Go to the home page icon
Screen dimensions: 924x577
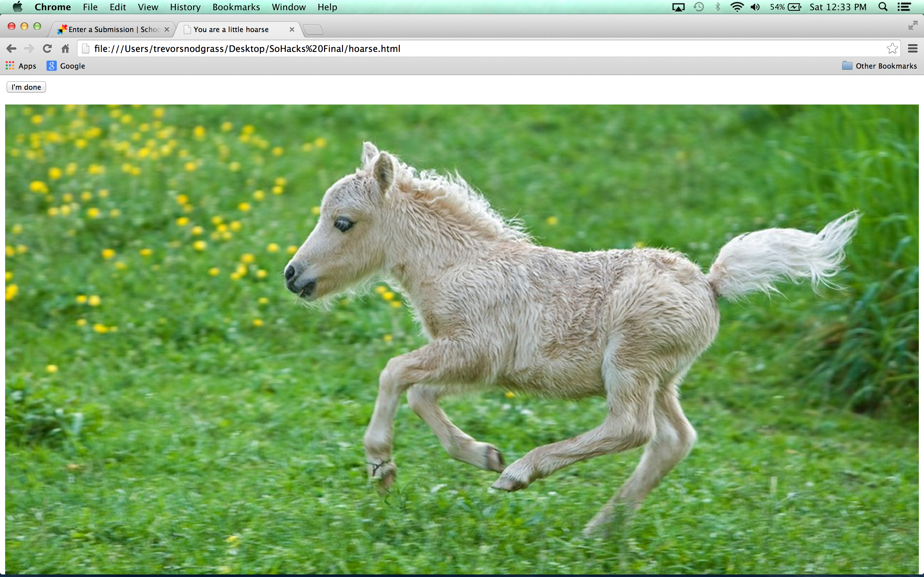(65, 48)
